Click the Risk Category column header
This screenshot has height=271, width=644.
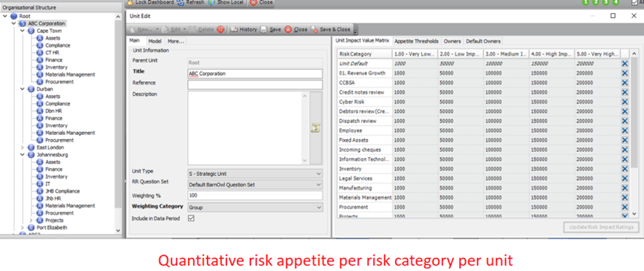click(365, 54)
